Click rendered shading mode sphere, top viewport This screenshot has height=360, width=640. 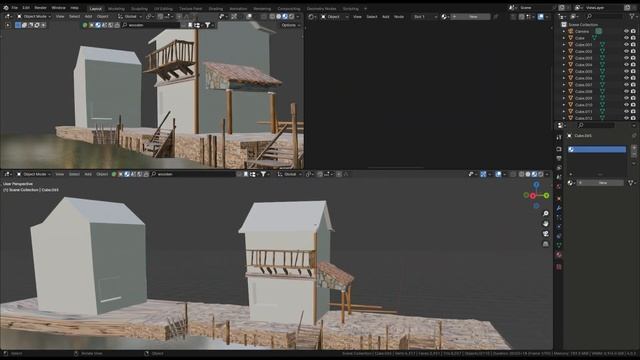(291, 17)
